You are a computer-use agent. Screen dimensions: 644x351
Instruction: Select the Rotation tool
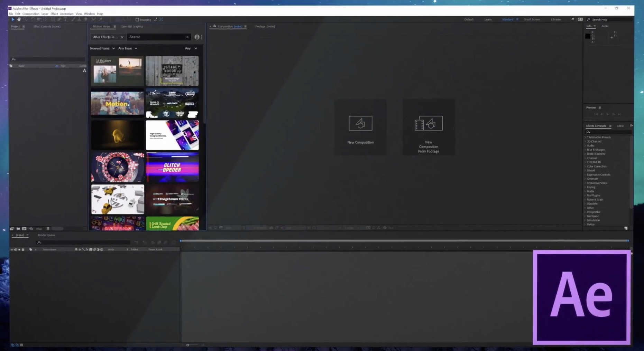(33, 19)
